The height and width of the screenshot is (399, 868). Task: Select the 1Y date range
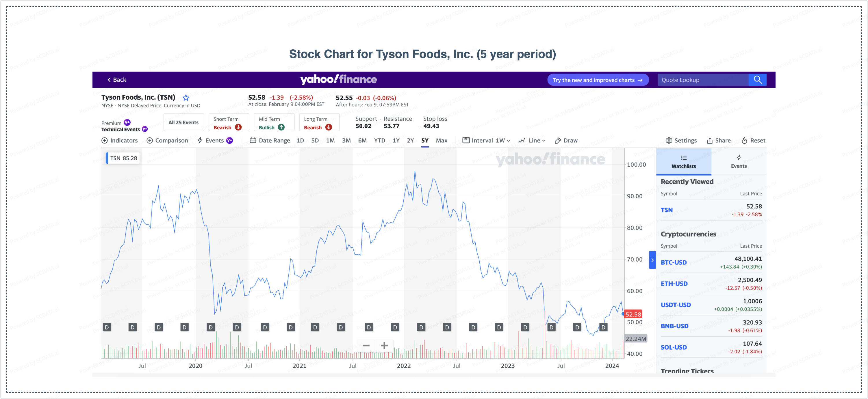(x=396, y=140)
